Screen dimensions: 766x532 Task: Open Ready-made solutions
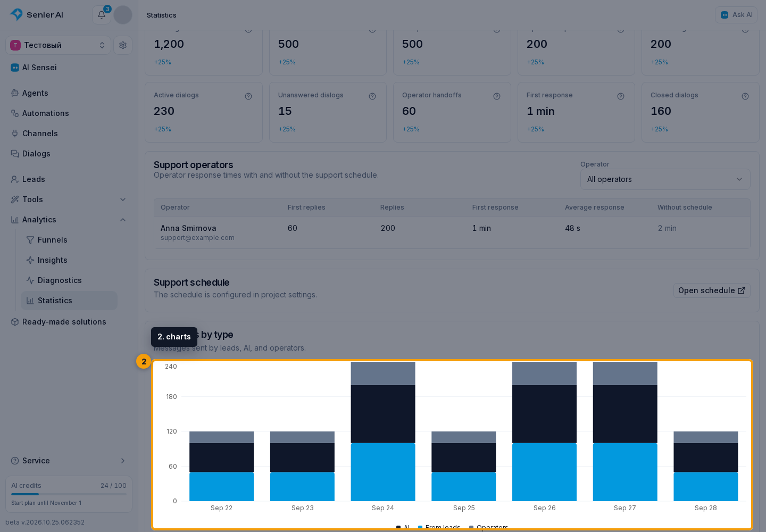click(69, 322)
